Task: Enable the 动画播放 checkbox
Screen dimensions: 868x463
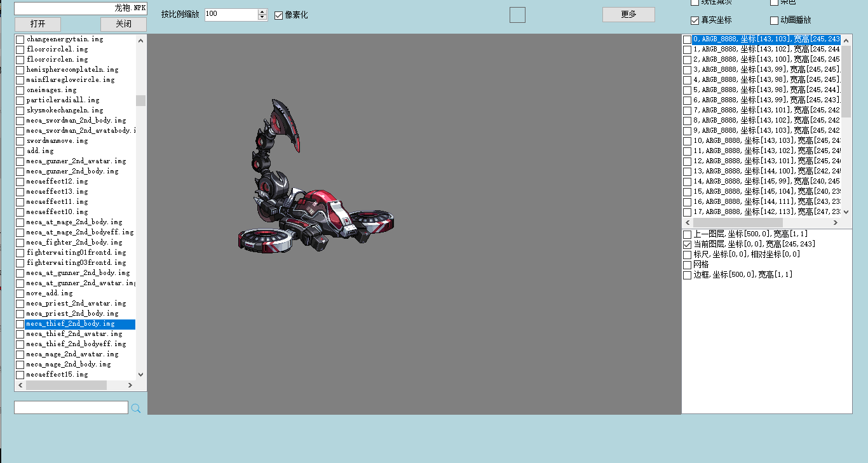Action: (x=774, y=20)
